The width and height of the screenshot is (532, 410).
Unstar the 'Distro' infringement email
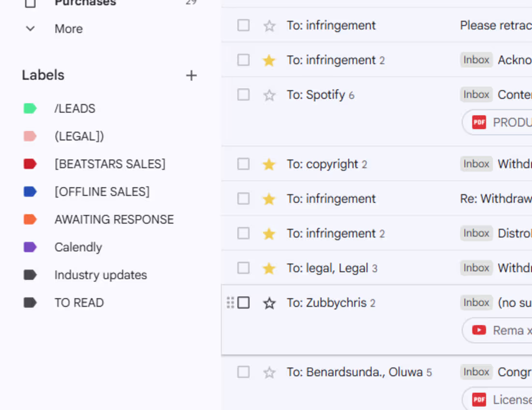pos(269,234)
